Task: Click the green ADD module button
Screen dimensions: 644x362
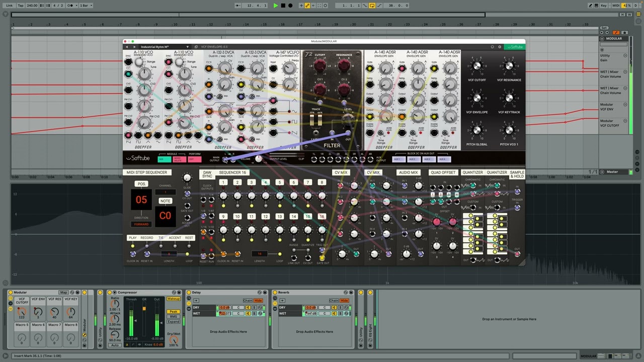Action: (164, 159)
